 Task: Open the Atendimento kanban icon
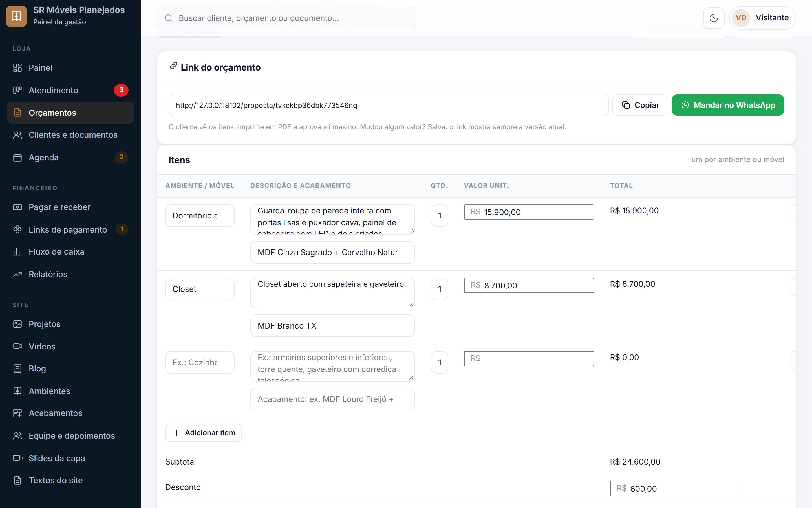(x=17, y=90)
